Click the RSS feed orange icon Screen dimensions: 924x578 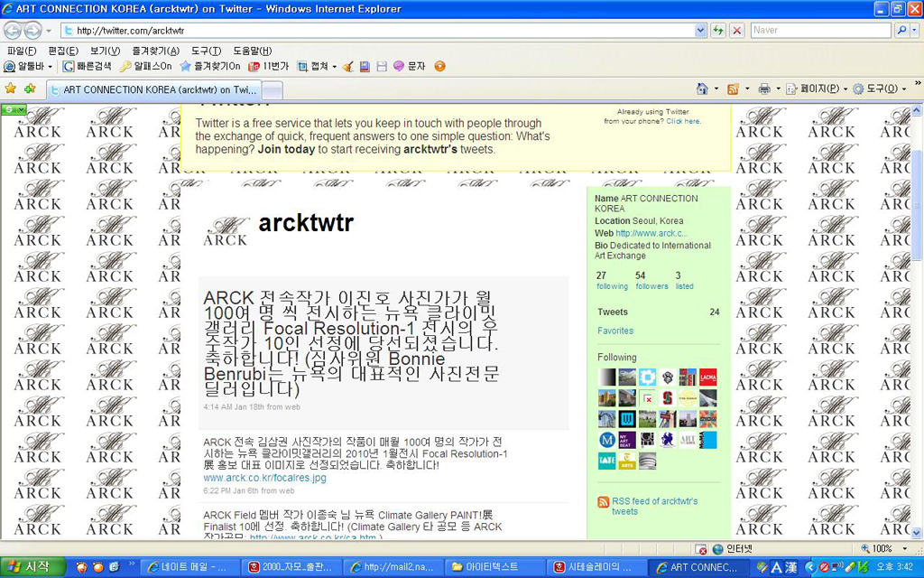pos(603,502)
